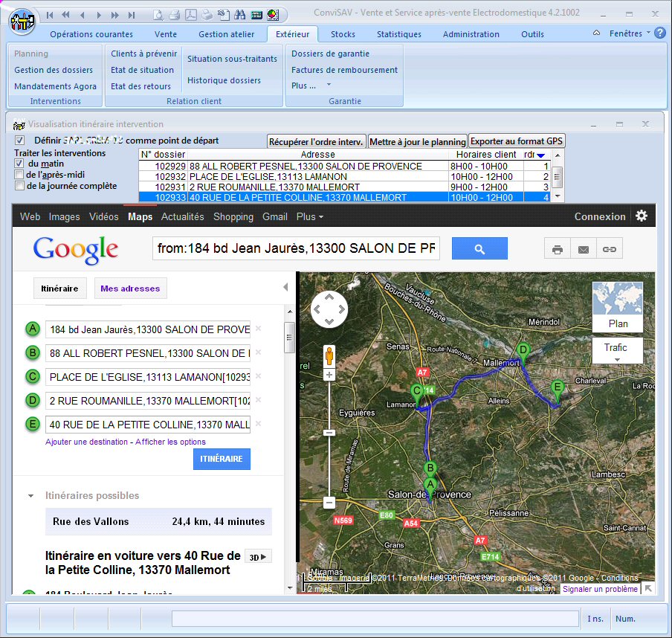The width and height of the screenshot is (672, 638).
Task: Click 'Exporter au format GPS' button
Action: click(x=517, y=141)
